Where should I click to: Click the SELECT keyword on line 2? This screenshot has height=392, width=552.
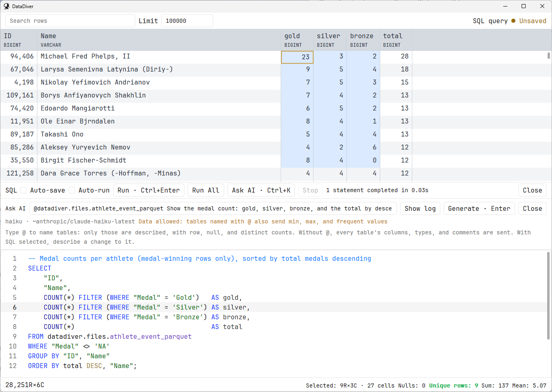[x=39, y=269]
